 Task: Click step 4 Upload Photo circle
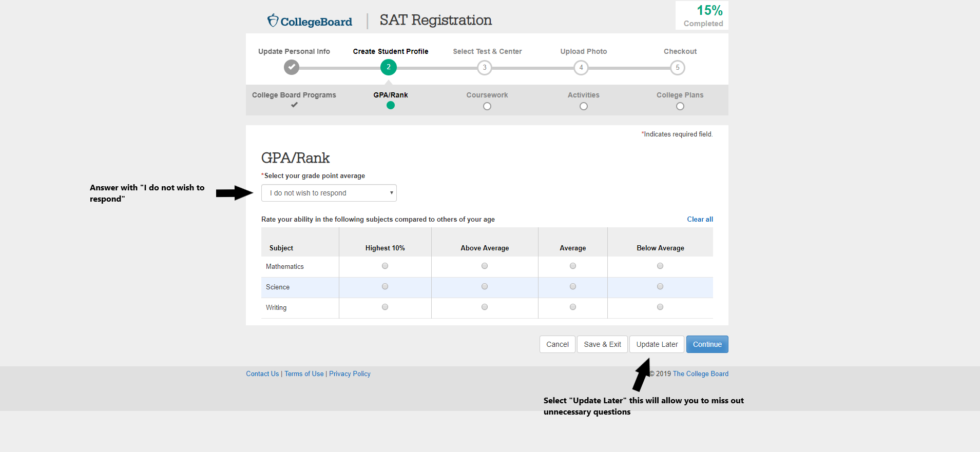(581, 68)
